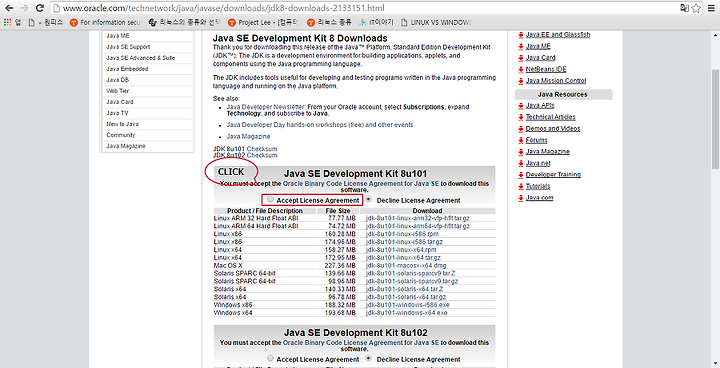Click the red arrow icon beside Tutorials
Screen dimensions: 720x368
[x=521, y=187]
